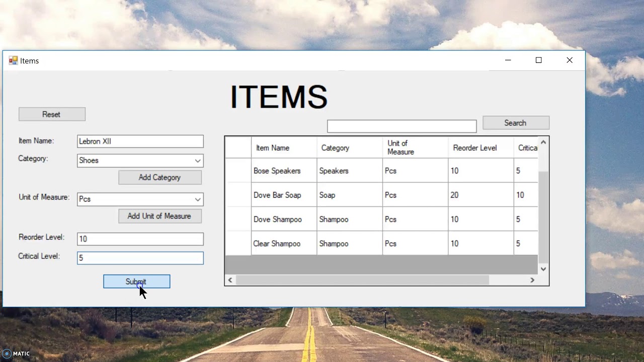Screen dimensions: 644x362
Task: Sort by Item Name column header
Action: pyautogui.click(x=284, y=148)
